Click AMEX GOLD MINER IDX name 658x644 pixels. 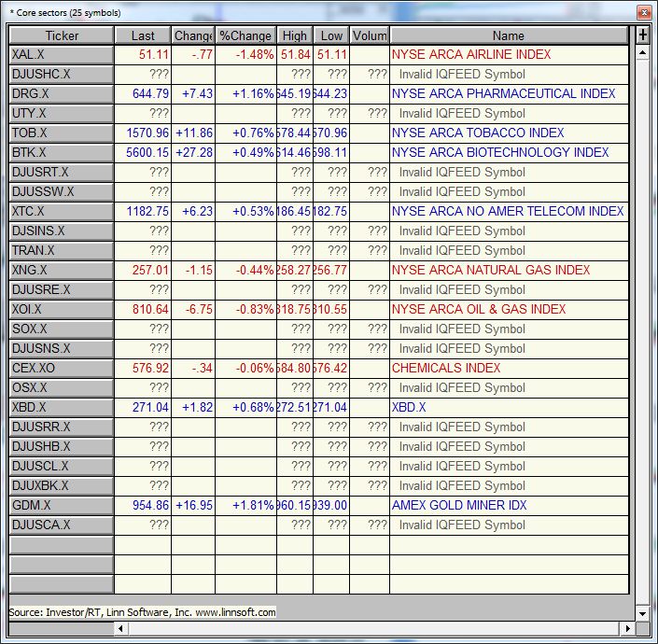pyautogui.click(x=459, y=505)
